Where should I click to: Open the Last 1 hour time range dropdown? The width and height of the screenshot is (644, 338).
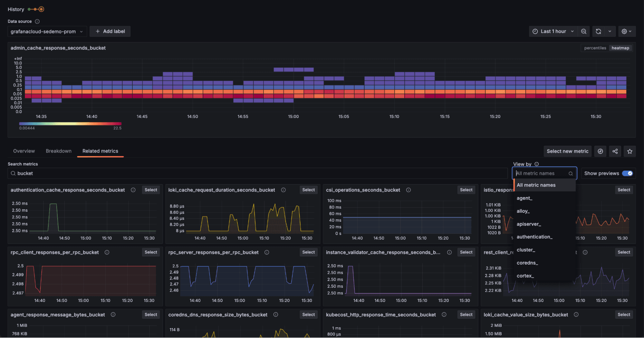point(553,31)
